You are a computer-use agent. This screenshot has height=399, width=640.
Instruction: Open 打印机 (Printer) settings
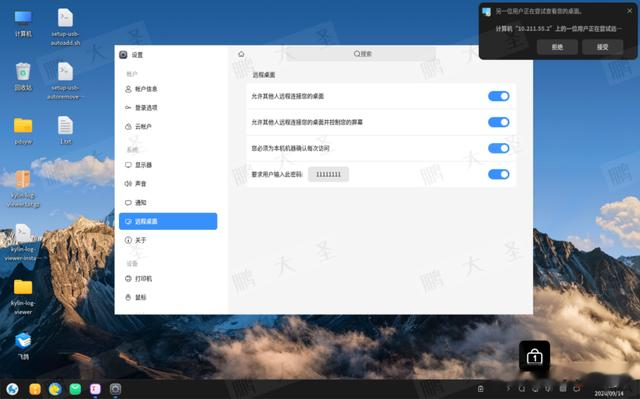[x=168, y=279]
